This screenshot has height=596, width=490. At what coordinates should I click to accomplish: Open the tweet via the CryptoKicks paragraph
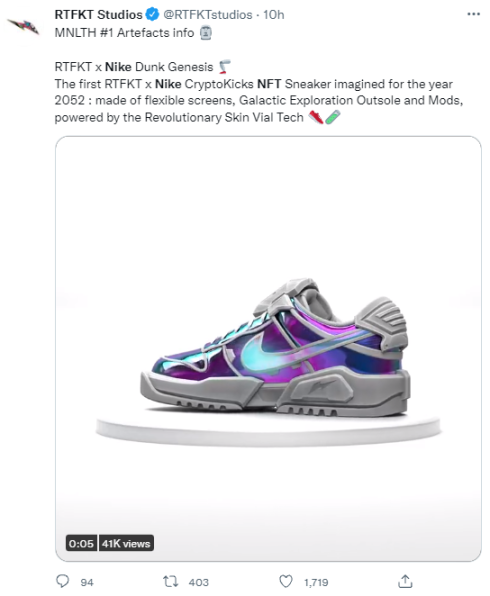(x=259, y=100)
